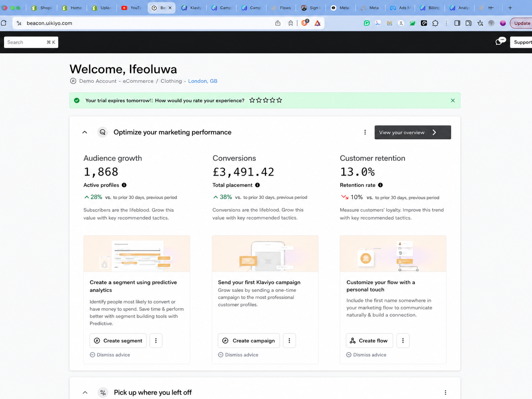
Task: Open the chat bubble icon beside Support
Action: pos(500,42)
